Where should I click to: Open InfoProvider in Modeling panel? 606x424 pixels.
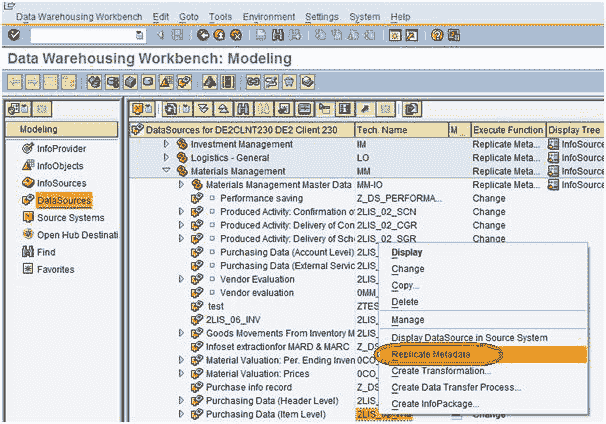point(61,149)
